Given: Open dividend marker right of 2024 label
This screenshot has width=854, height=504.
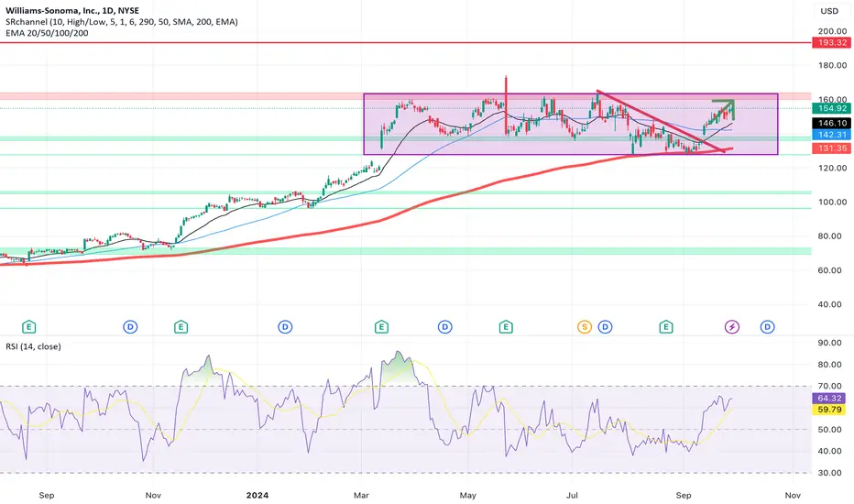Looking at the screenshot, I should [x=285, y=327].
